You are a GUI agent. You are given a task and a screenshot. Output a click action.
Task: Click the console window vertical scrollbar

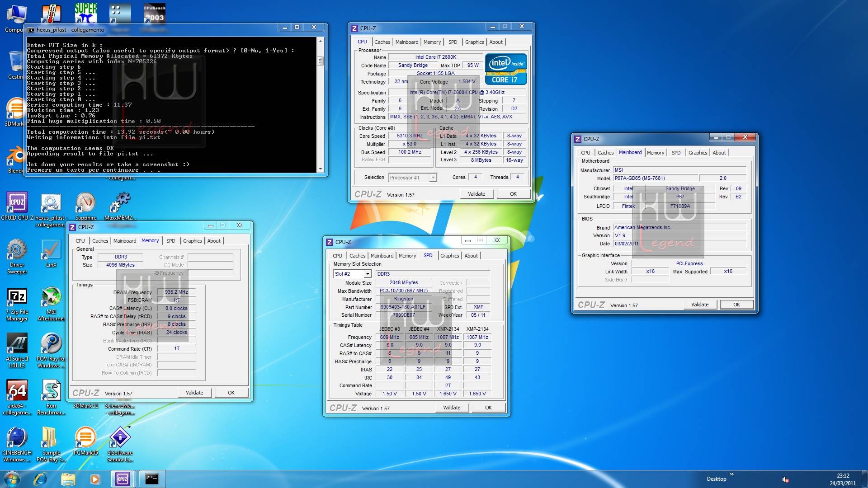pos(321,105)
